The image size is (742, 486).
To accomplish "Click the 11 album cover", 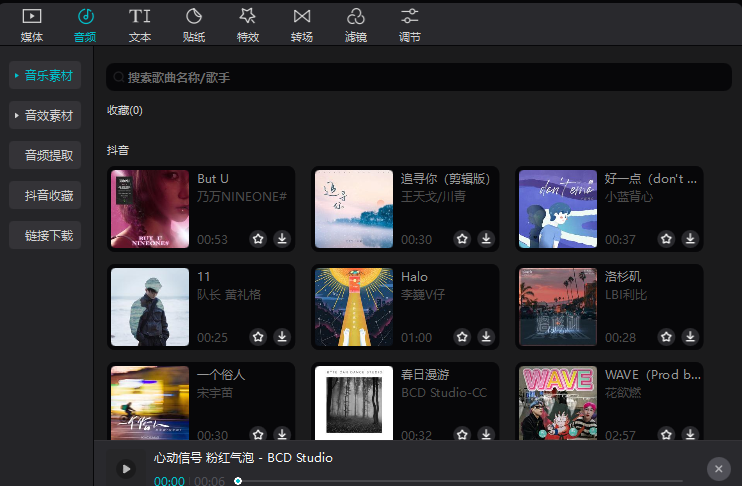I will [x=150, y=307].
